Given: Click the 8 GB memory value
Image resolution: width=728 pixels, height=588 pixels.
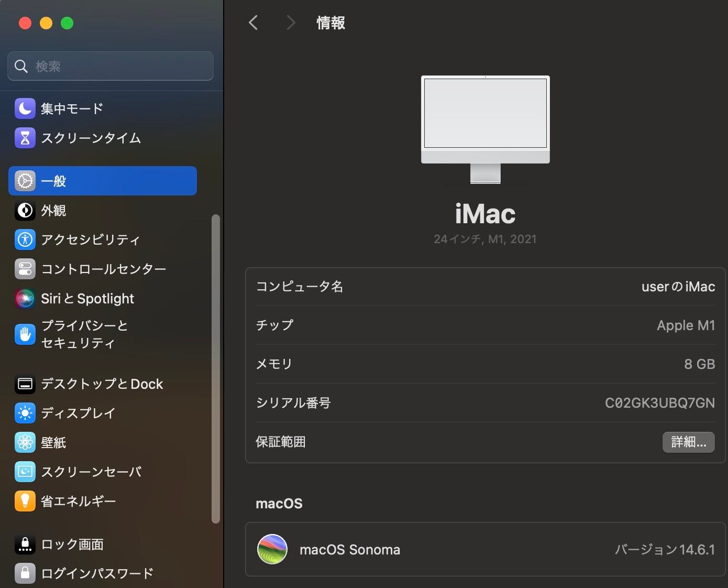Looking at the screenshot, I should pyautogui.click(x=700, y=364).
